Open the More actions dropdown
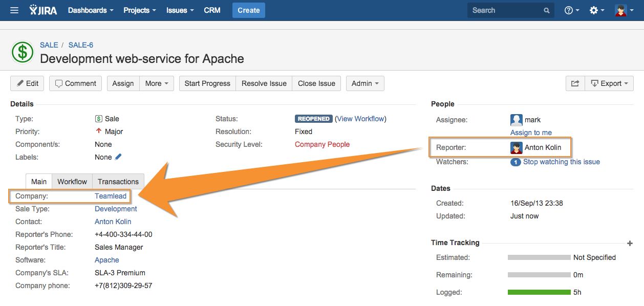This screenshot has height=306, width=644. coord(157,83)
